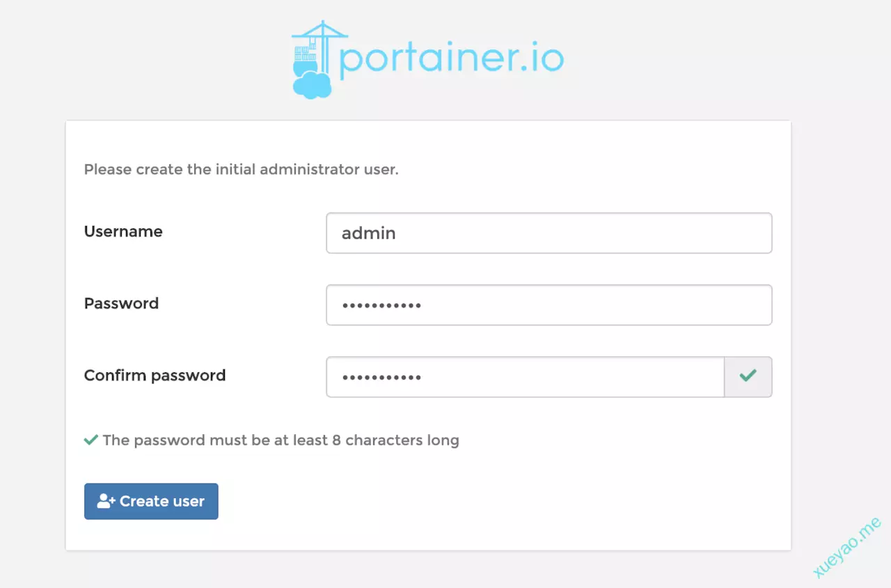Click the green tick before the password length rule
Screen dimensions: 891x588
pos(90,440)
